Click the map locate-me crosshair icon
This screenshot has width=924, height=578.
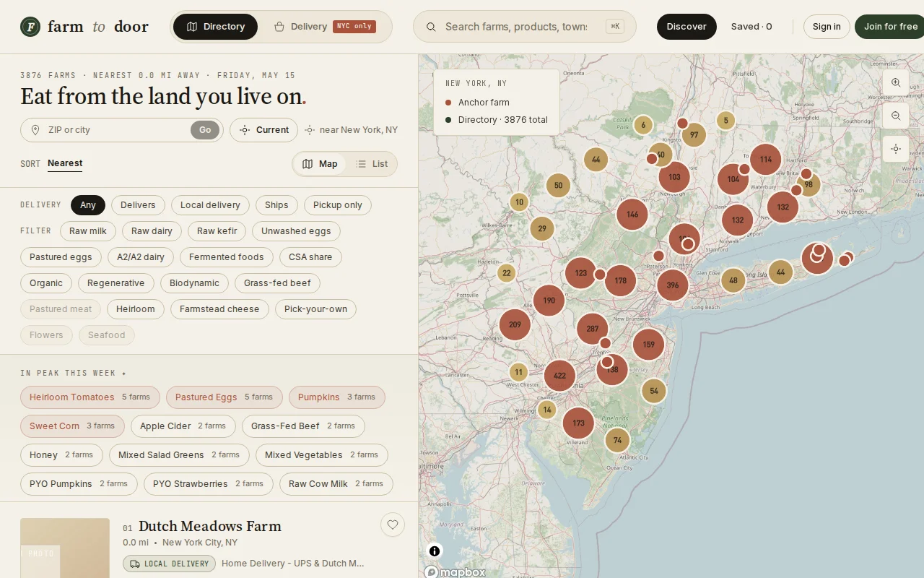click(x=896, y=149)
